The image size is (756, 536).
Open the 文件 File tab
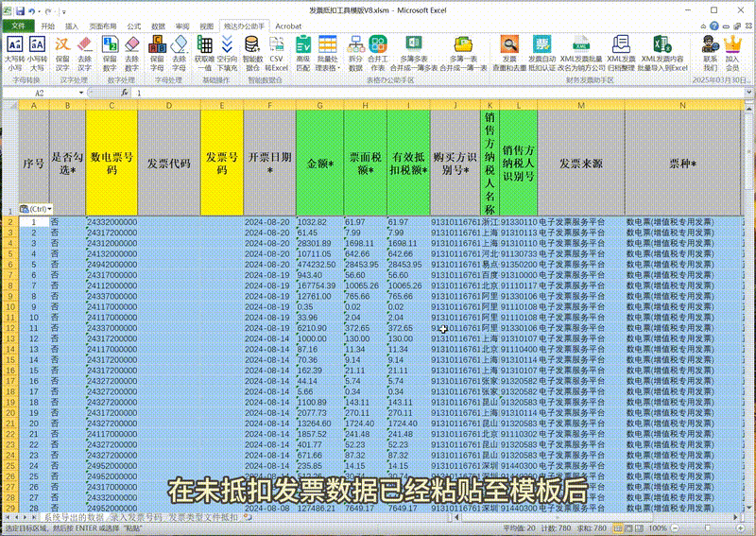click(18, 26)
